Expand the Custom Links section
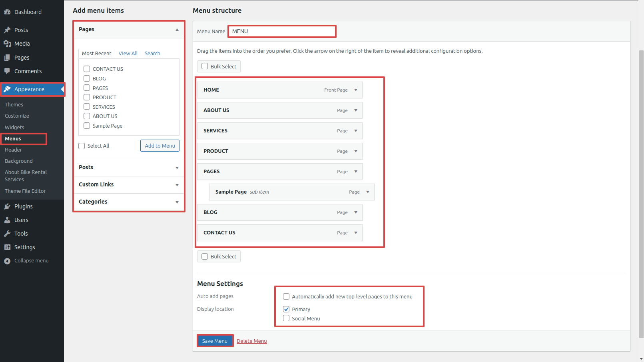The image size is (644, 362). click(x=177, y=185)
